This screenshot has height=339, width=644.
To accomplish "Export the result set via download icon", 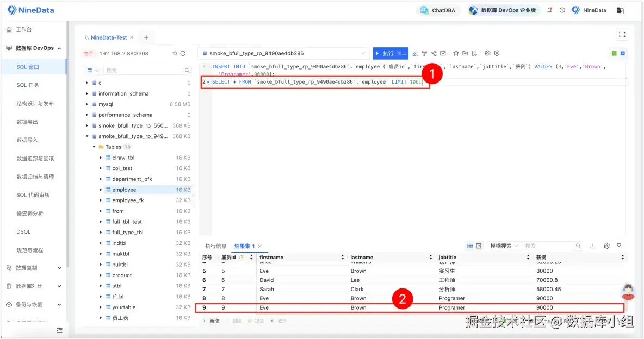I will coord(593,246).
